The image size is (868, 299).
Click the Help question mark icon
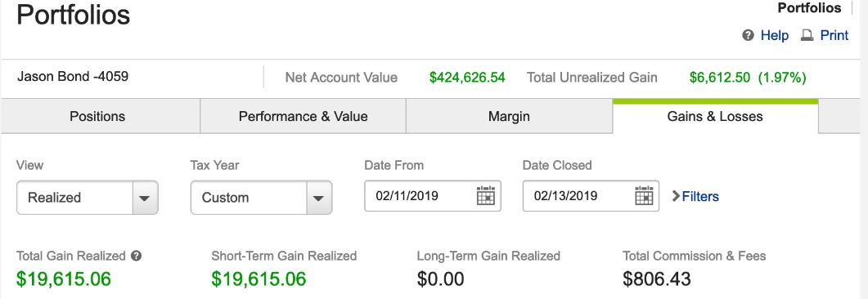tap(749, 36)
